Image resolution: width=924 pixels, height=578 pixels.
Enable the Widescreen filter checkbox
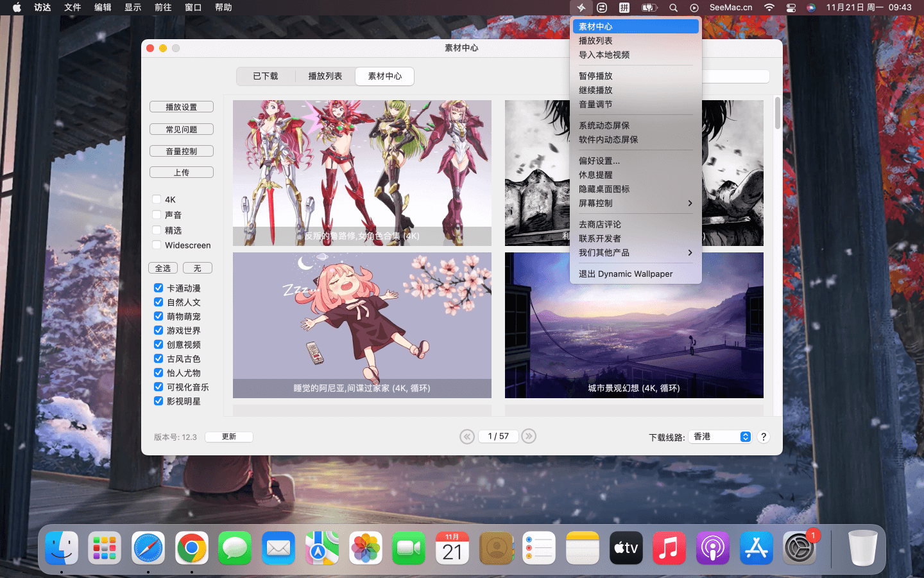(157, 245)
